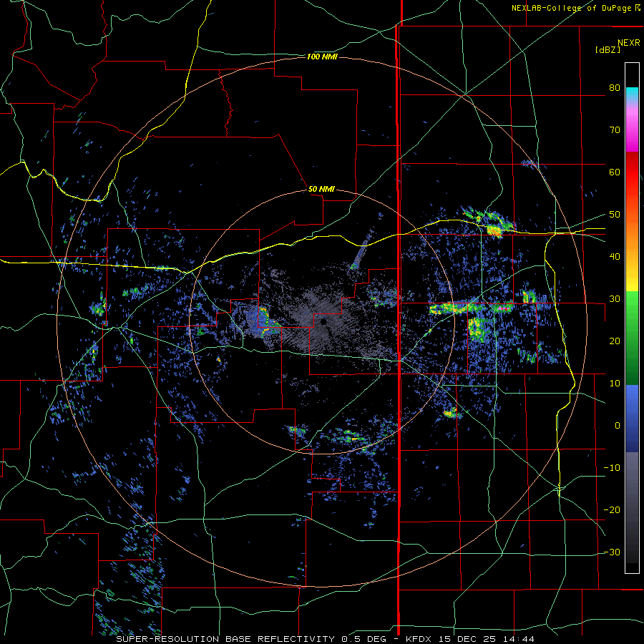This screenshot has height=644, width=644.
Task: Click the 50 value on dBZ scale
Action: (615, 215)
